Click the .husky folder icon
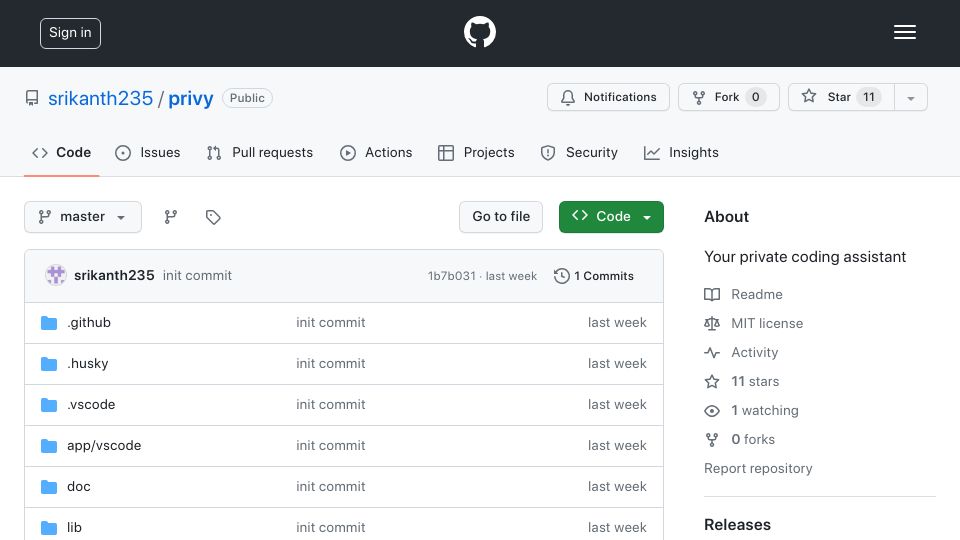The image size is (960, 540). [49, 364]
